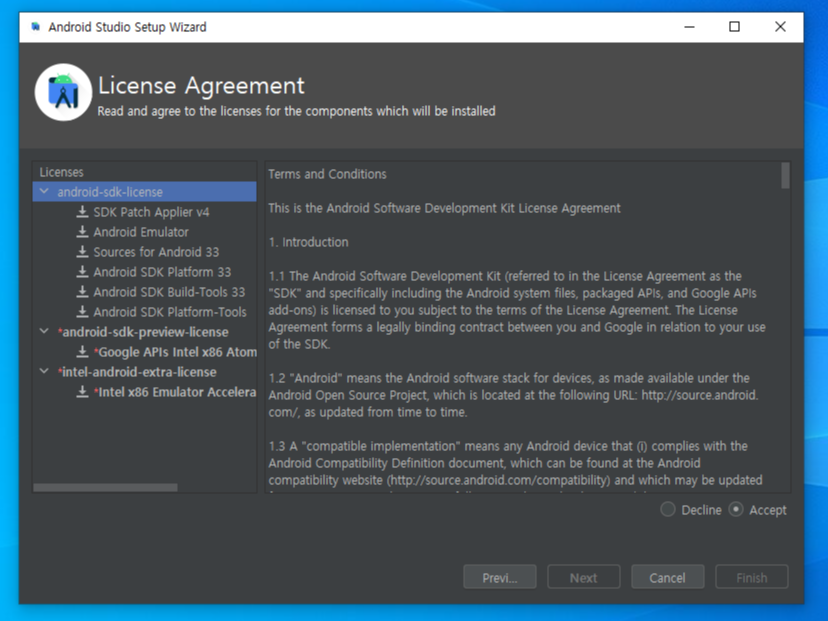Image resolution: width=828 pixels, height=621 pixels.
Task: Collapse the android-sdk-preview-license node
Action: tap(44, 332)
